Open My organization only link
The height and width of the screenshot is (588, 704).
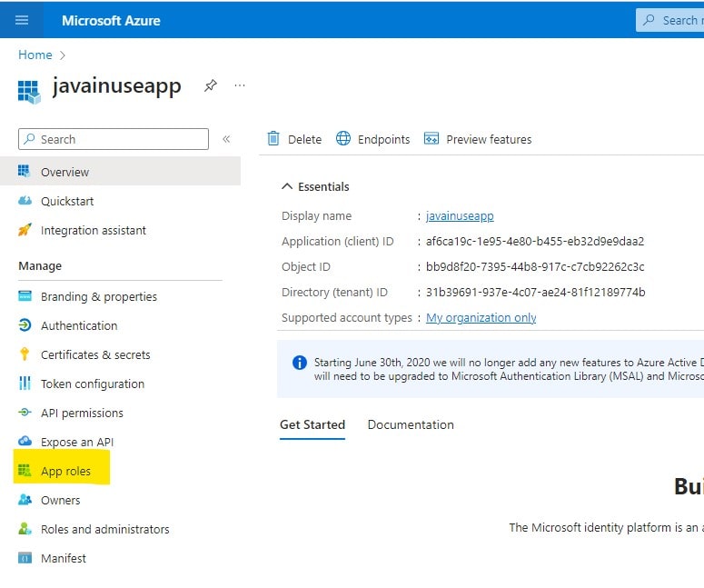coord(481,317)
